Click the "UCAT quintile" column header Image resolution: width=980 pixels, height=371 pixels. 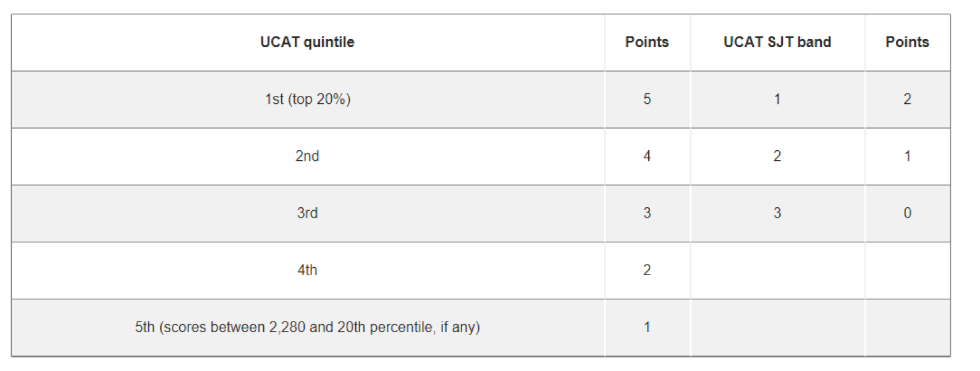pos(307,42)
